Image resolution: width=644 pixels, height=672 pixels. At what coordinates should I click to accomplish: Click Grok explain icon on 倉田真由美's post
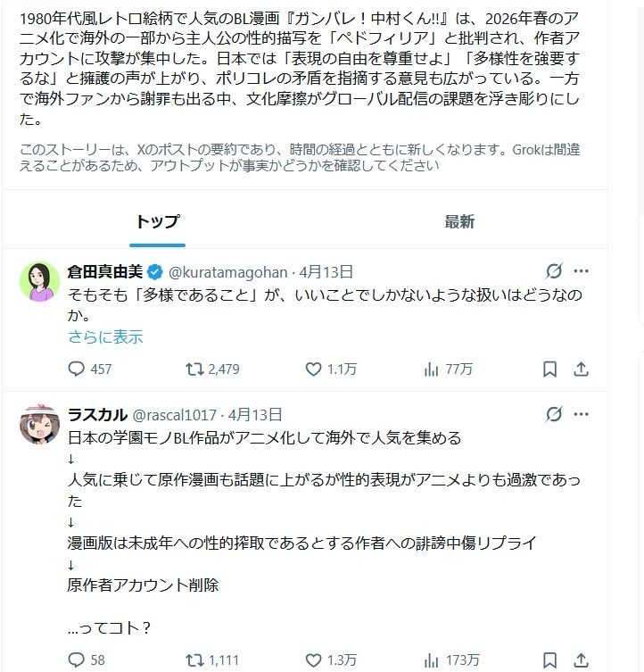coord(554,271)
